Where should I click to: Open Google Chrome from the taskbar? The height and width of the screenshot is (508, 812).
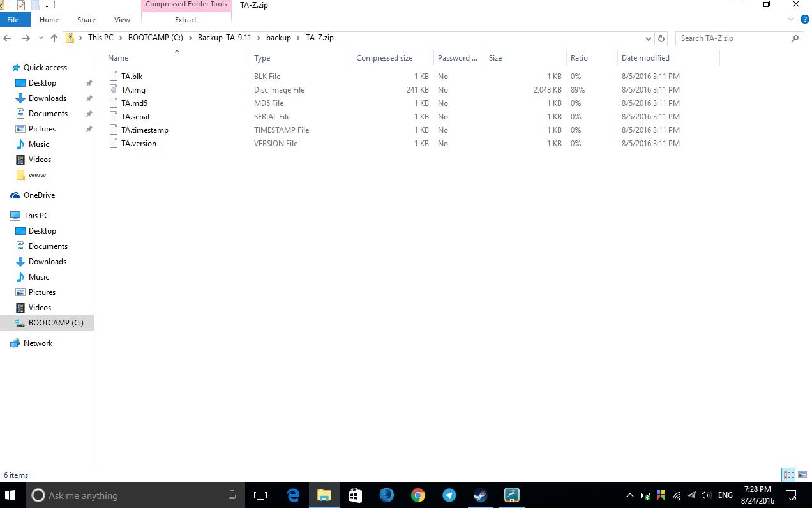[x=418, y=495]
